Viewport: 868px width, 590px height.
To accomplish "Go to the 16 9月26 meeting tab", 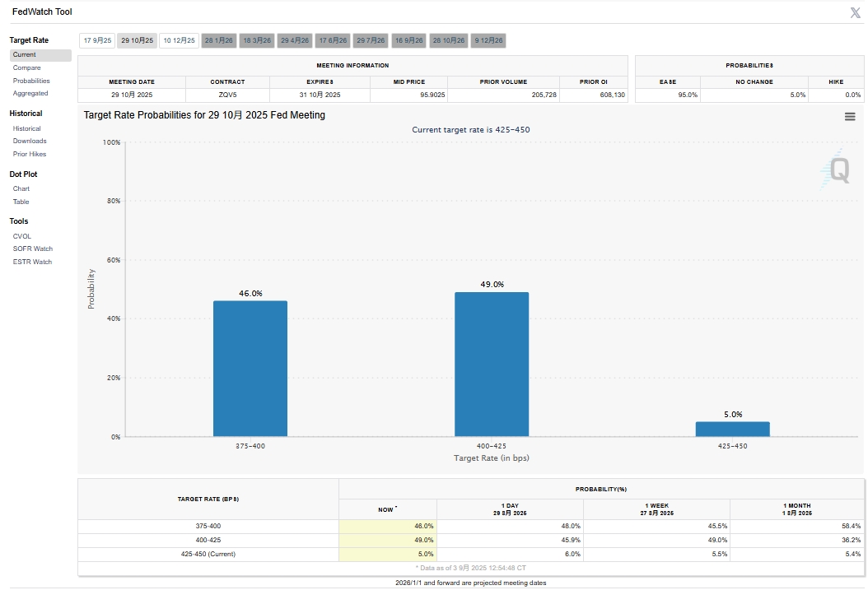I will [x=408, y=40].
